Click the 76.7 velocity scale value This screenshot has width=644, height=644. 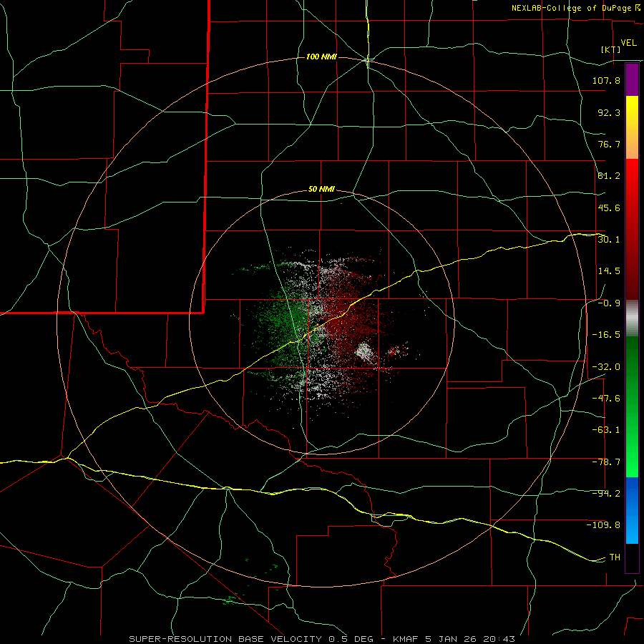pyautogui.click(x=609, y=144)
